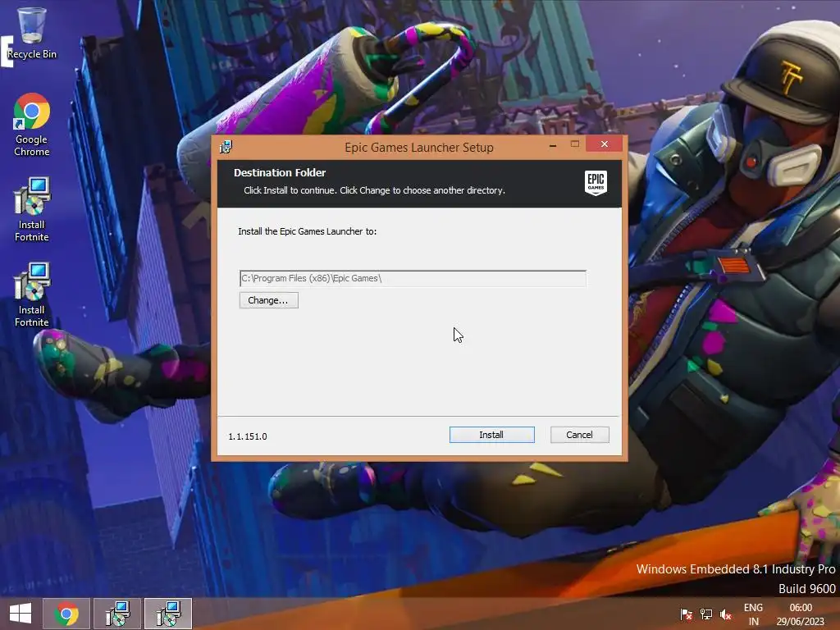840x630 pixels.
Task: Click Change... to choose another directory
Action: coord(268,300)
